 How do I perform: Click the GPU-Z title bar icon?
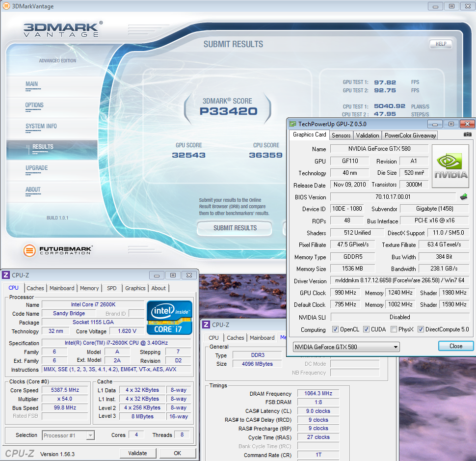tap(293, 124)
